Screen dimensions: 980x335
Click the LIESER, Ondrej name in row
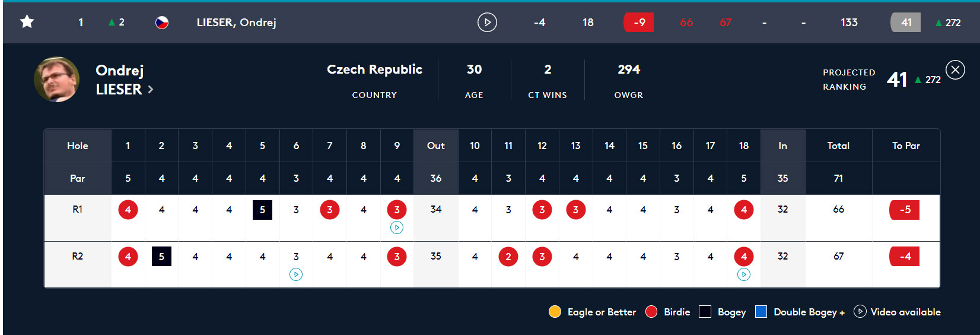point(236,23)
